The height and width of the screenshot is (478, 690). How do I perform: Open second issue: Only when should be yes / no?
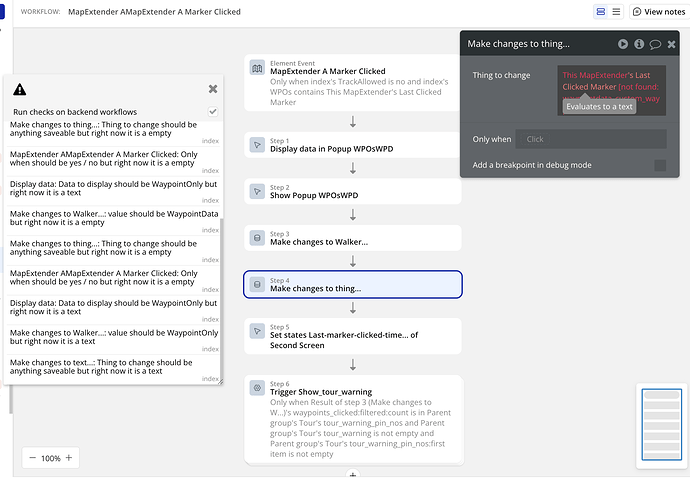[114, 280]
